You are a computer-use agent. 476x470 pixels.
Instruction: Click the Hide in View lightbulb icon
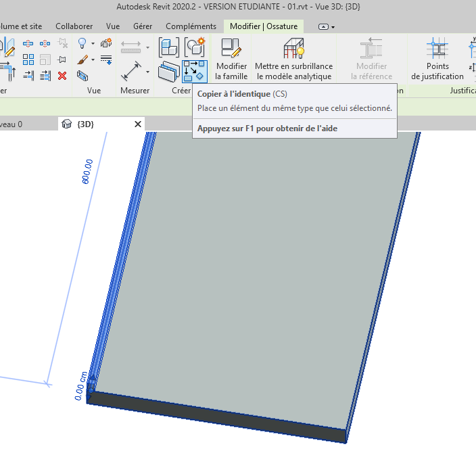[x=82, y=43]
